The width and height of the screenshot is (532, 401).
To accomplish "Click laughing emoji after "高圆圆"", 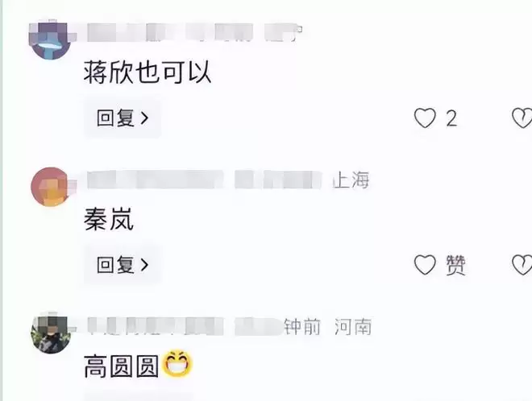I will tap(178, 365).
